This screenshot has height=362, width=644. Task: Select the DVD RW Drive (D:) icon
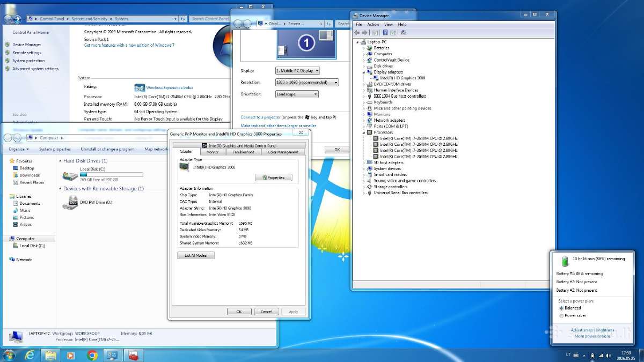click(70, 203)
